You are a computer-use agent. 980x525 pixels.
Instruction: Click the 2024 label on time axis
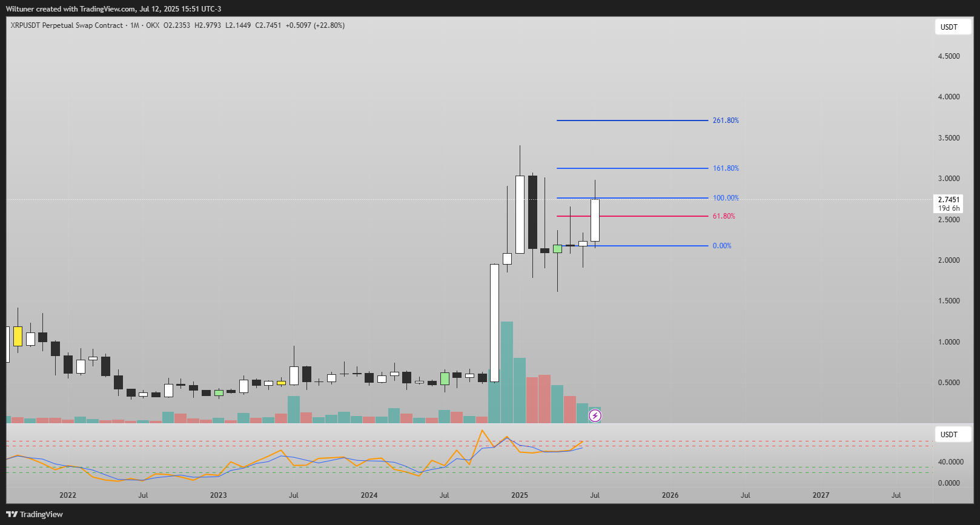369,495
